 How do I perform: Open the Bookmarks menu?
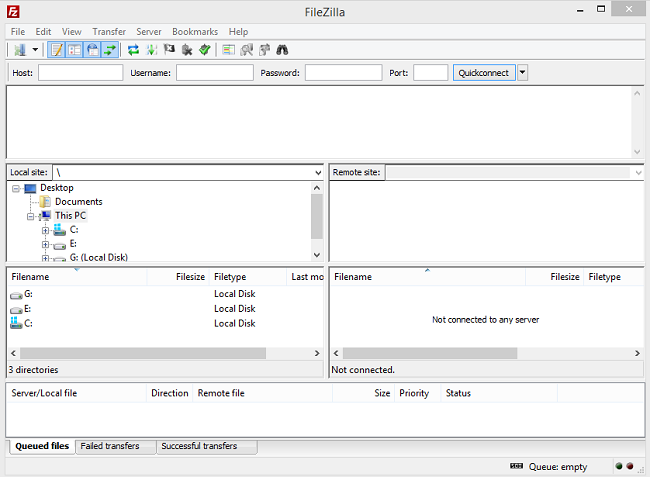pos(195,32)
